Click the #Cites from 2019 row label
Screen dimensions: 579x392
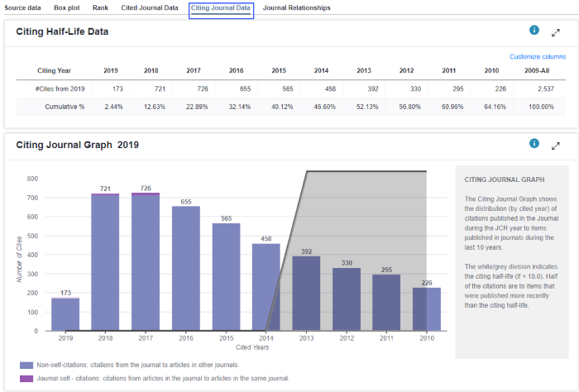[60, 89]
